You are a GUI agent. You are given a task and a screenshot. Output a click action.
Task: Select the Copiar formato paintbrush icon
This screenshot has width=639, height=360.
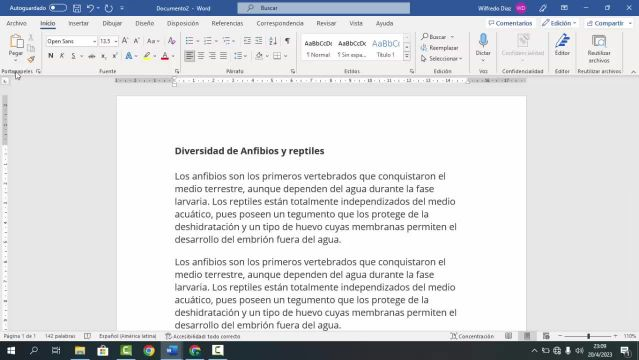31,60
